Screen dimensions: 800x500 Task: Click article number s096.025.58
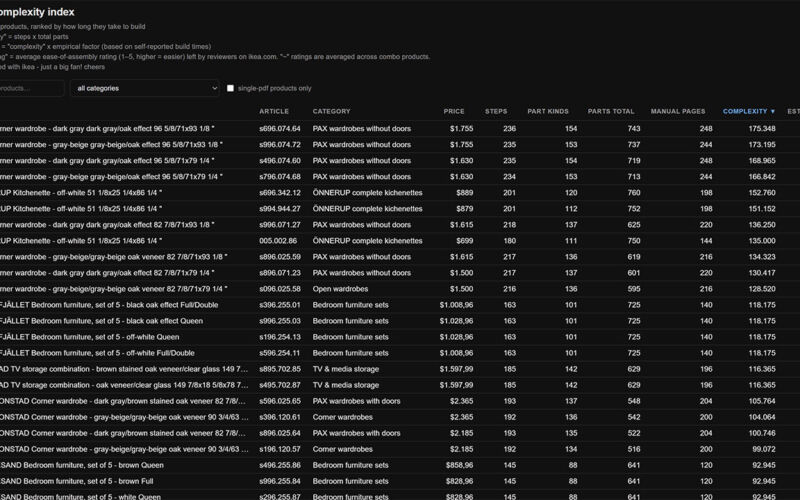point(280,289)
